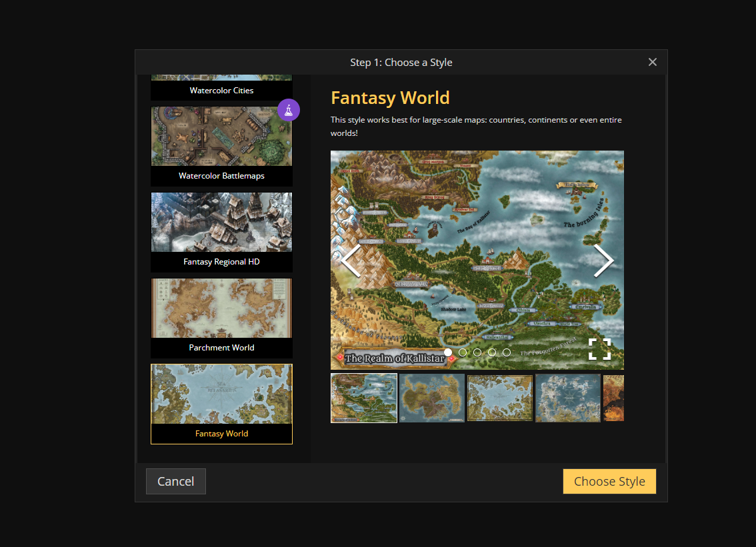The height and width of the screenshot is (547, 756).
Task: Select the third pagination dot
Action: pos(477,352)
